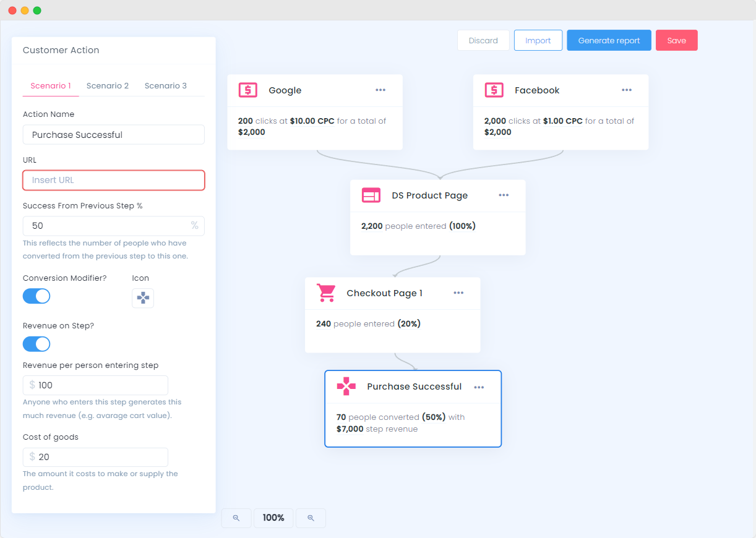
Task: Click the Google dollar sign icon
Action: pos(247,90)
